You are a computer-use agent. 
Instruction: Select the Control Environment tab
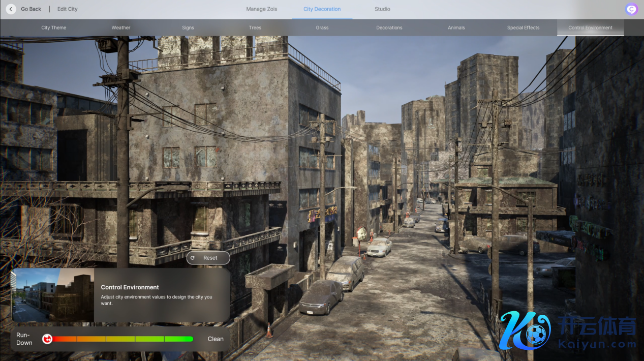pyautogui.click(x=590, y=28)
